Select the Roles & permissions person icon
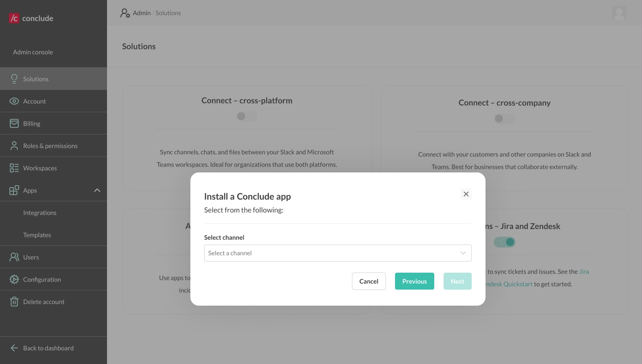Screen dimensions: 642x364 click(x=14, y=146)
